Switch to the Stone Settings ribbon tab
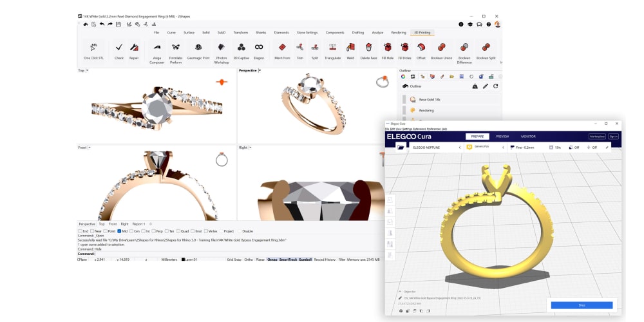Viewport: 644px width, 322px height. 307,32
